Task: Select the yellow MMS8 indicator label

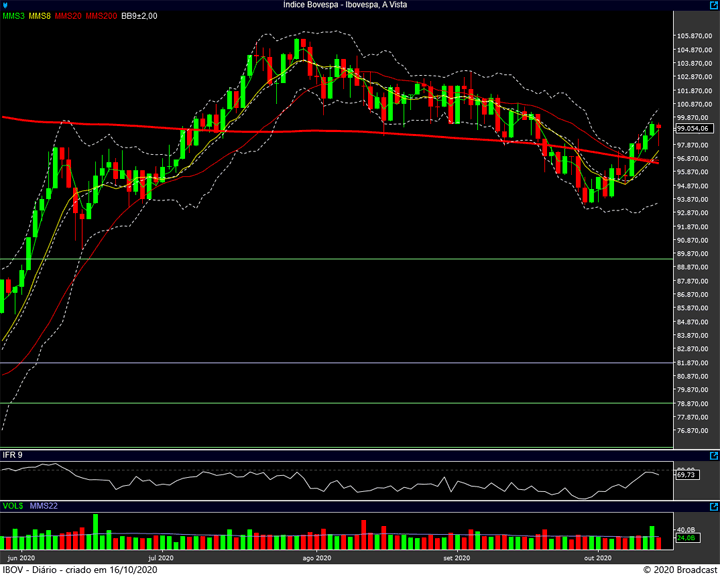Action: 40,17
